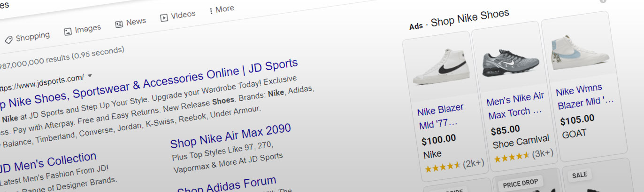Open the Nike Wmns Blazer Mid product title
Image resolution: width=644 pixels, height=192 pixels.
point(585,96)
